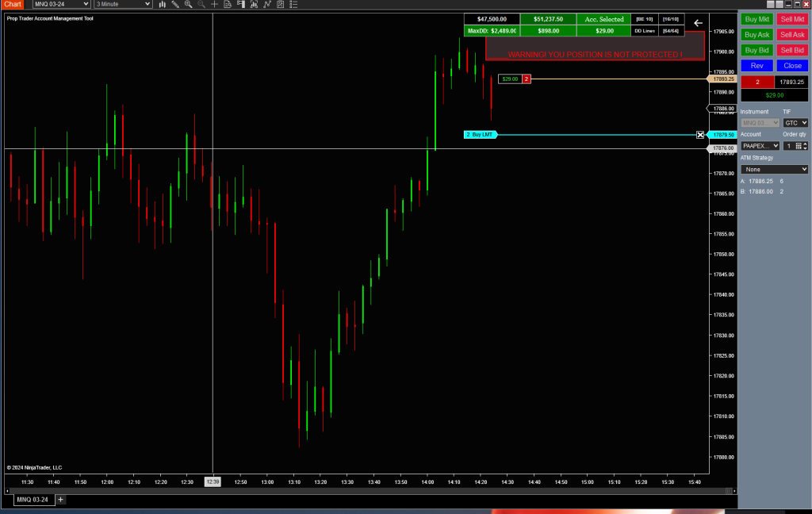The width and height of the screenshot is (812, 514).
Task: Click the red Sell Bid button
Action: point(792,49)
